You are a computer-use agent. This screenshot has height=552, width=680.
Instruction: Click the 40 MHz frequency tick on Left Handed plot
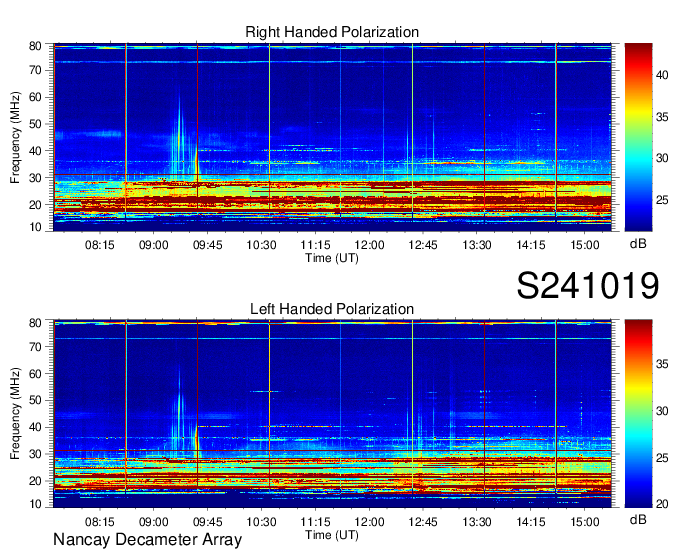pos(35,427)
